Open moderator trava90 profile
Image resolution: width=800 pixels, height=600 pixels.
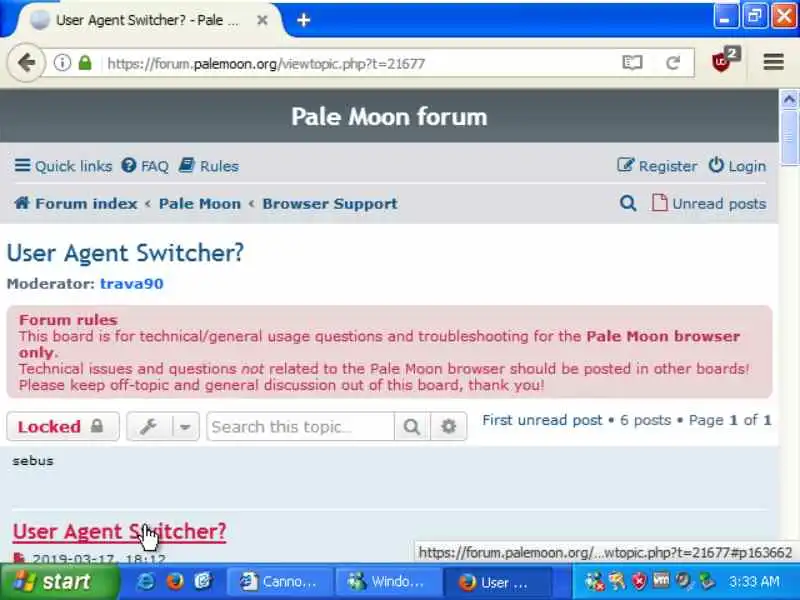coord(132,284)
